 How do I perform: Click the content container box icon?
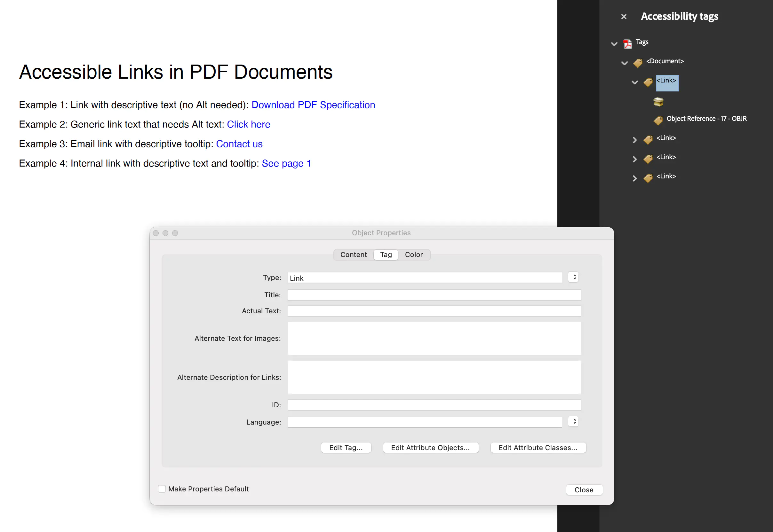tap(658, 102)
